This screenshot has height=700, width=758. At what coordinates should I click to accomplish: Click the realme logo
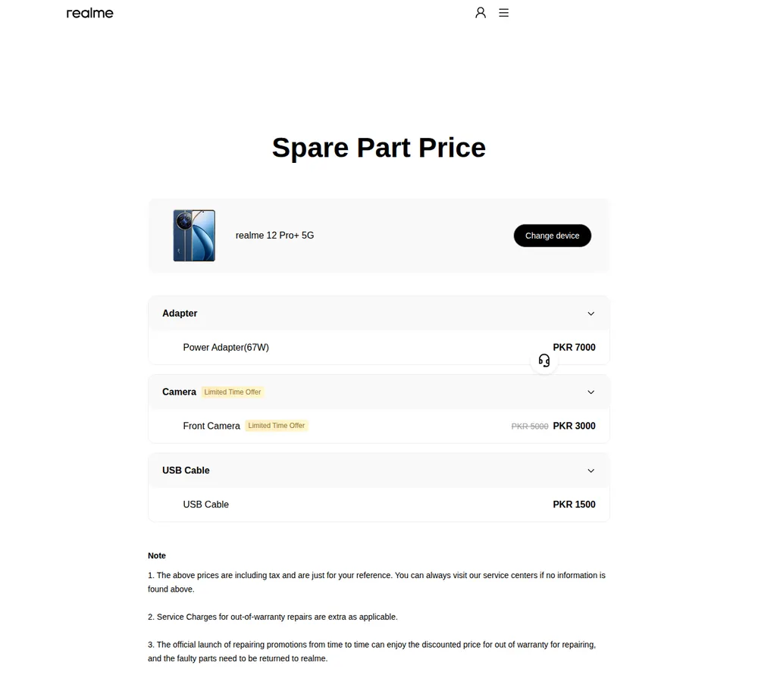90,13
